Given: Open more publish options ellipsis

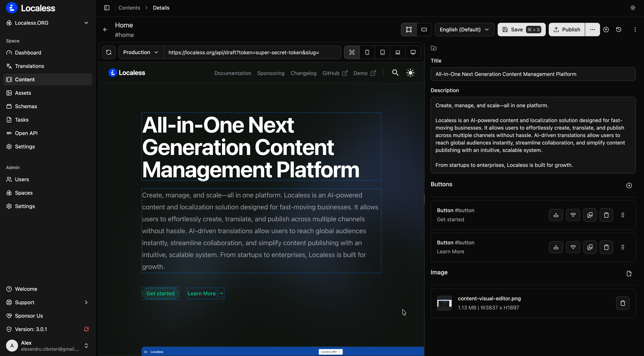Looking at the screenshot, I should pyautogui.click(x=593, y=29).
